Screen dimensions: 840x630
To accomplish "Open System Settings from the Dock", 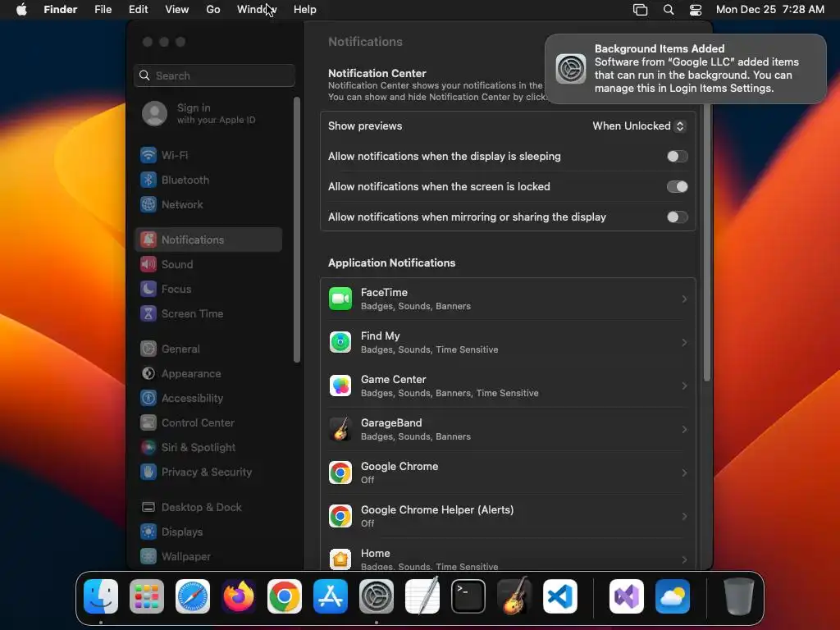I will point(377,596).
